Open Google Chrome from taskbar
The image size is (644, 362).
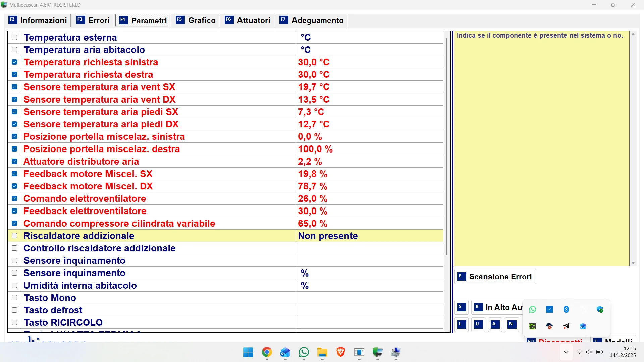[267, 352]
